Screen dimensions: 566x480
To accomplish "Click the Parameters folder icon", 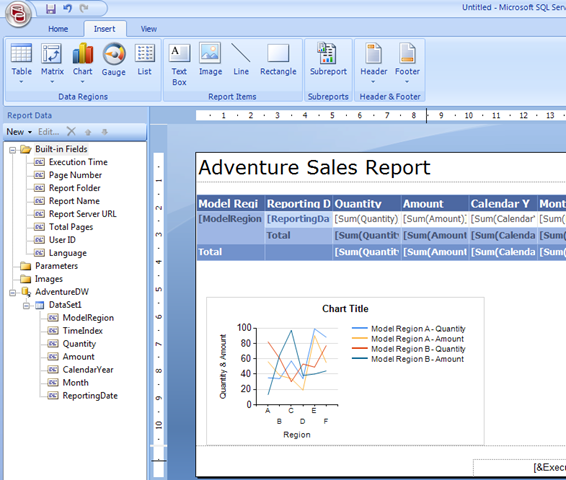I will click(25, 266).
